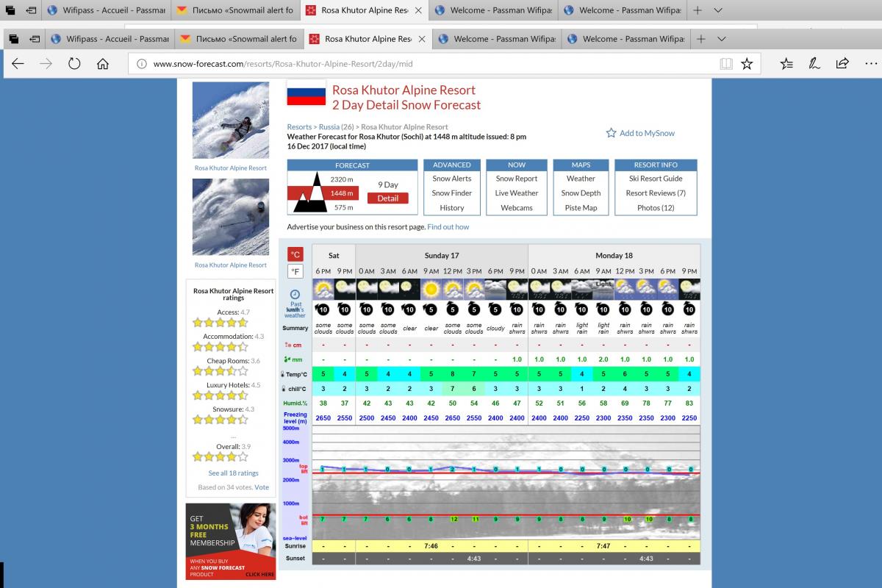Click the red Detail button
882x588 pixels.
click(388, 198)
